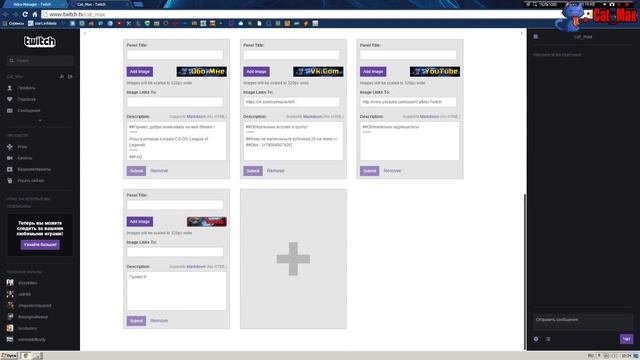Open the first followed channel avatar in the sidebar
640x360 pixels.
click(x=10, y=282)
